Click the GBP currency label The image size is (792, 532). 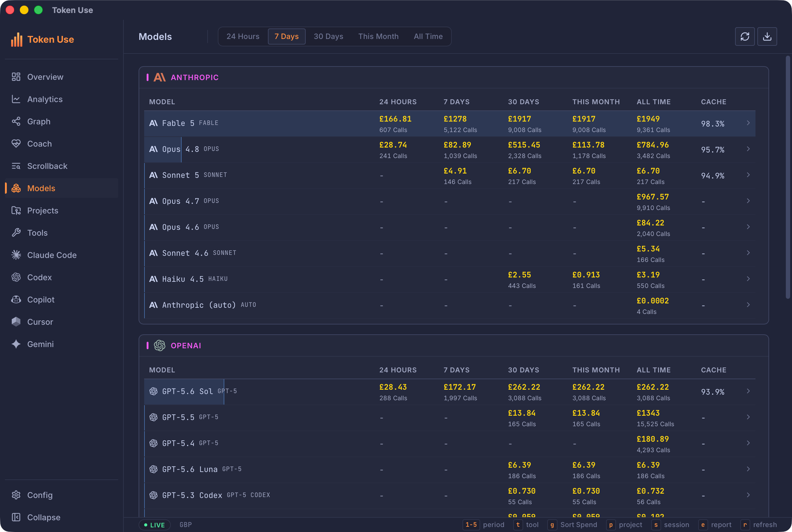point(186,525)
